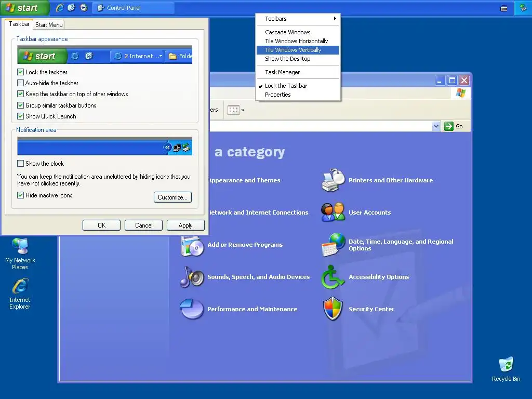Screen dimensions: 532x399
Task: Toggle Lock the taskbar checkbox
Action: click(x=20, y=72)
